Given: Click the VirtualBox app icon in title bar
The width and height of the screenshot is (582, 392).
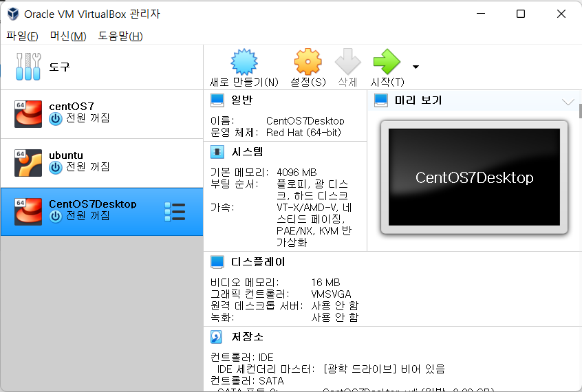Looking at the screenshot, I should click(13, 14).
